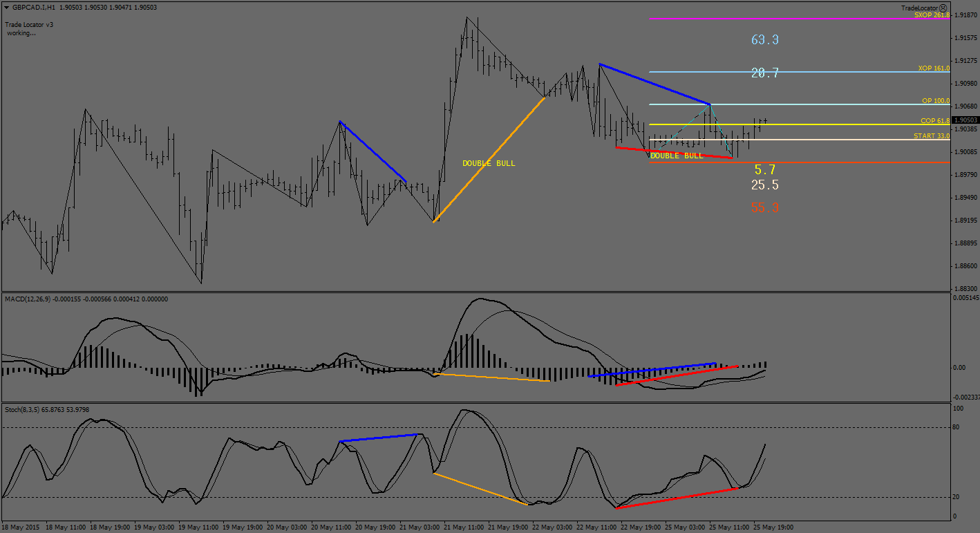Click the Trade Locator v3 status text

pos(29,24)
